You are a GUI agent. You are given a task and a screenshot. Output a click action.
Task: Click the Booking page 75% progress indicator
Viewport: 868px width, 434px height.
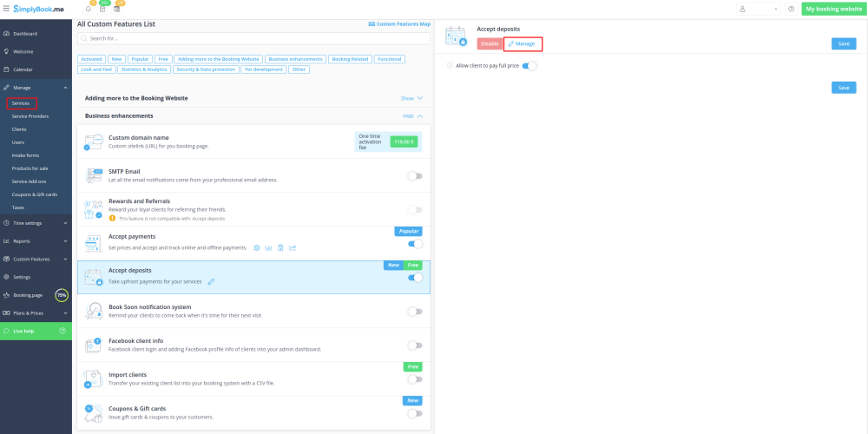[62, 295]
